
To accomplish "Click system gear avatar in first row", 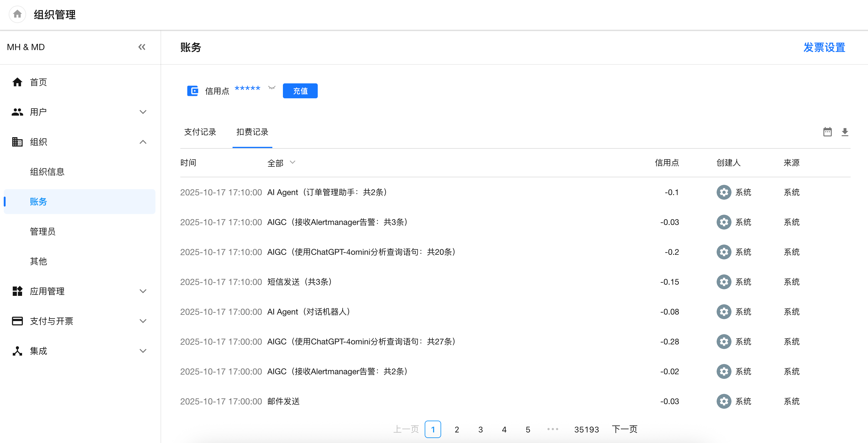I will (x=723, y=192).
